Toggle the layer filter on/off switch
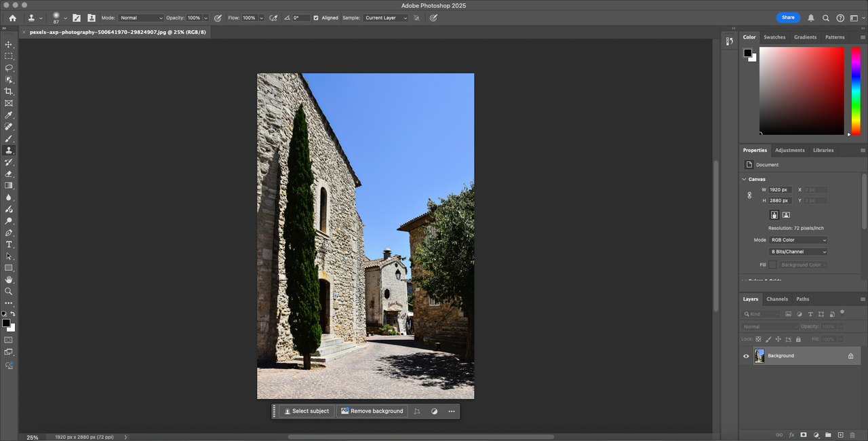The width and height of the screenshot is (868, 441). coord(842,313)
